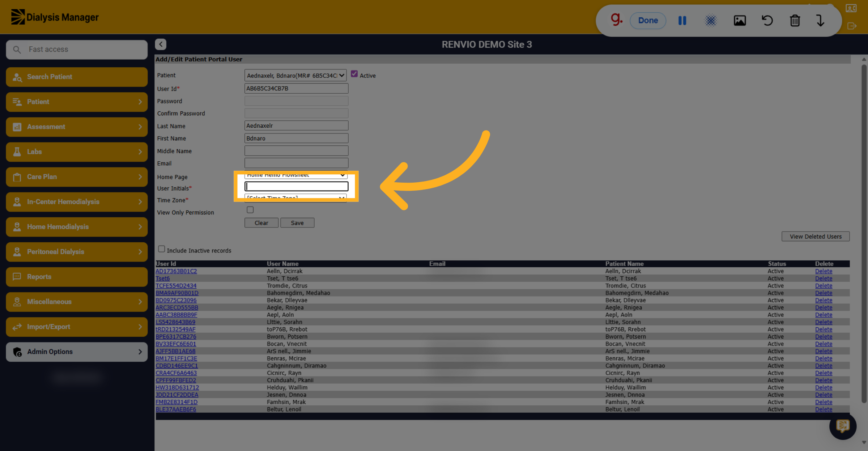Pause the recording in capture toolbar
This screenshot has height=451, width=868.
click(682, 21)
